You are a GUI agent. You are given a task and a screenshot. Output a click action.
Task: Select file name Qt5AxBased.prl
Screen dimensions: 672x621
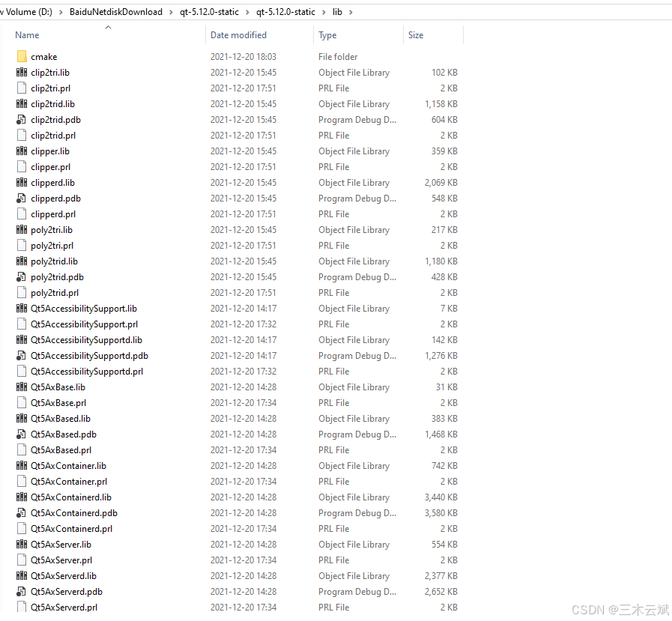(x=61, y=450)
